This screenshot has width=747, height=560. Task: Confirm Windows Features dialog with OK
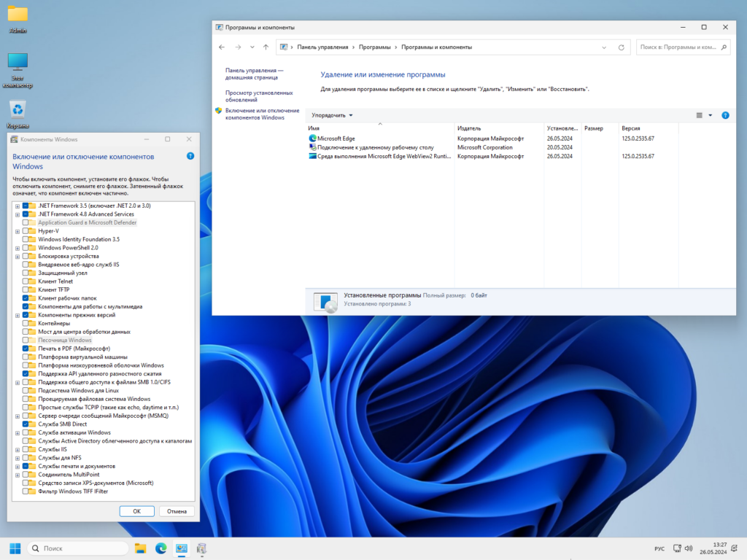136,511
